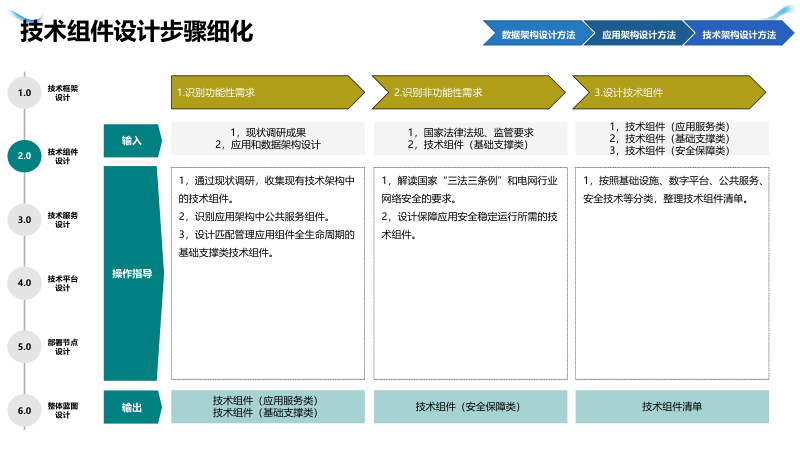Click input line 1，技术组件（应用服务类）

pos(669,127)
